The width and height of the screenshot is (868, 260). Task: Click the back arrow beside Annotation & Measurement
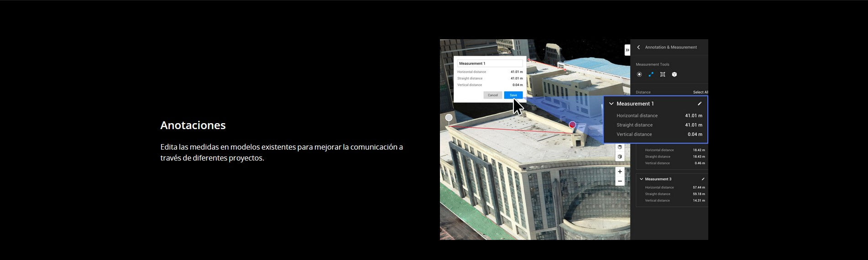click(x=638, y=47)
